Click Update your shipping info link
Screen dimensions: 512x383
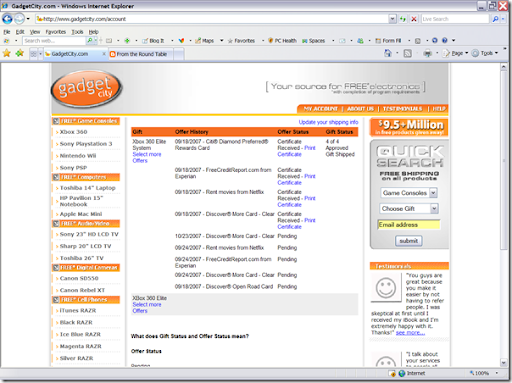(x=328, y=122)
